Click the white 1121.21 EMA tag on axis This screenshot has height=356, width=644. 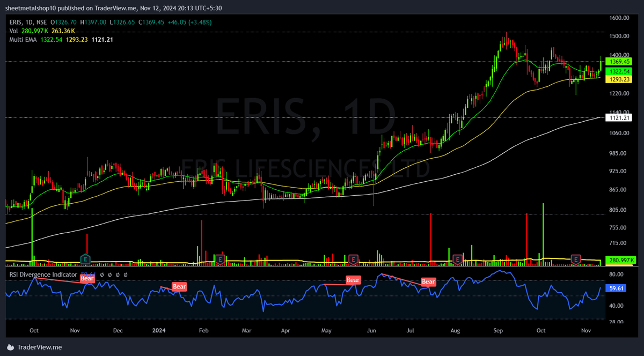619,117
